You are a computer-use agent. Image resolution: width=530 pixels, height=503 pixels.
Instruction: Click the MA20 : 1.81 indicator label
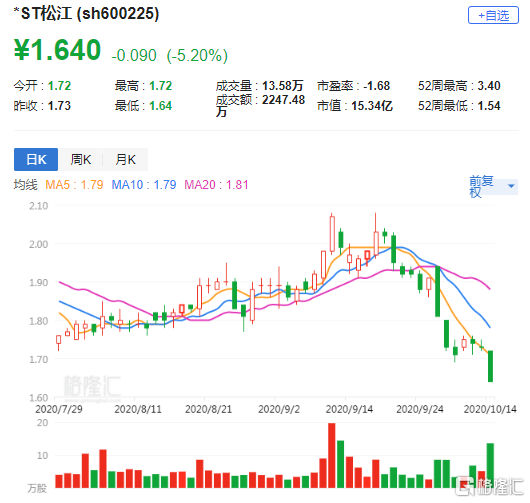[216, 185]
